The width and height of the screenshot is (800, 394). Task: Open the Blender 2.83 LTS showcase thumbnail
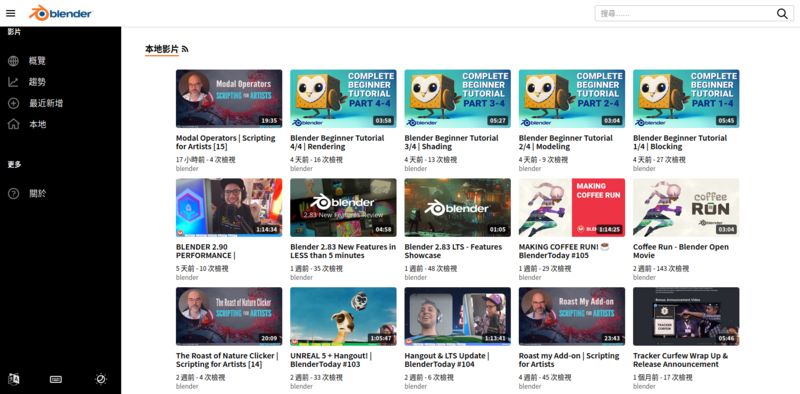[458, 207]
